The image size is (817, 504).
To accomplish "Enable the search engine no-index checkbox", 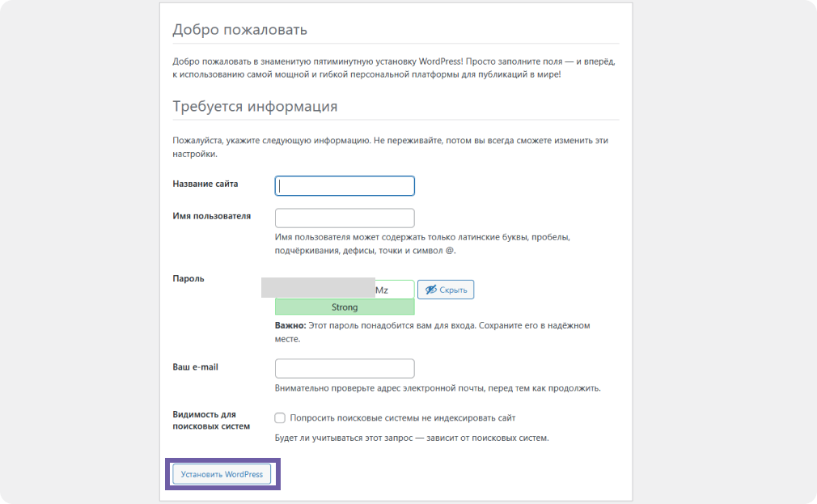I will pos(280,418).
